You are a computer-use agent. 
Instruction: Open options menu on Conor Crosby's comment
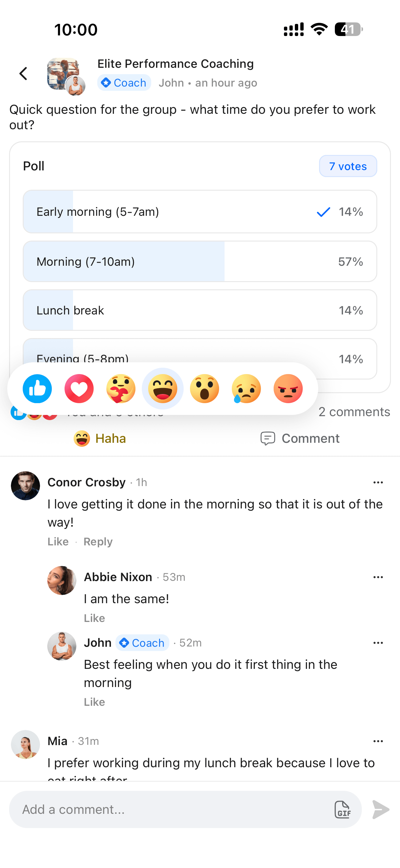tap(378, 482)
